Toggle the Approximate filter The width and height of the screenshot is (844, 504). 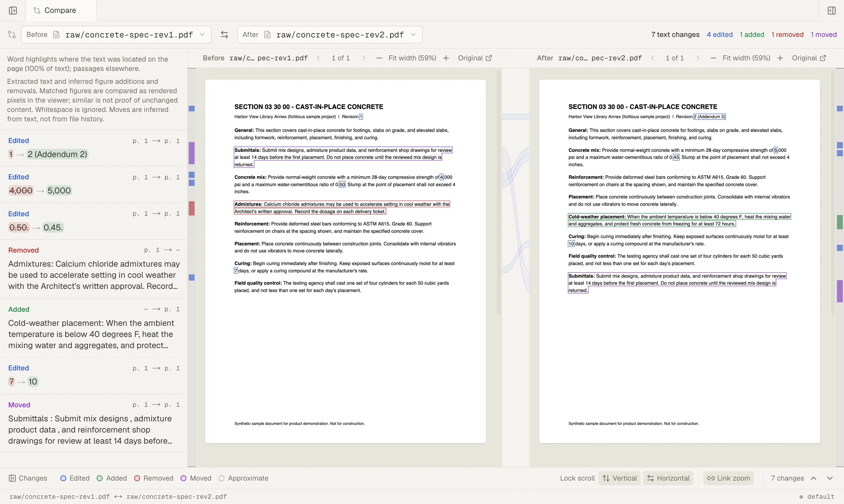[x=244, y=478]
